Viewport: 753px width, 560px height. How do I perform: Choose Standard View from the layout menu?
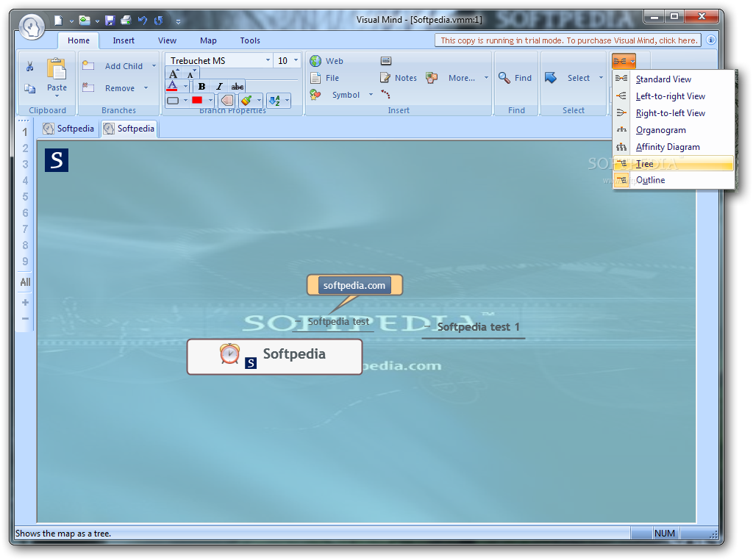[x=674, y=79]
